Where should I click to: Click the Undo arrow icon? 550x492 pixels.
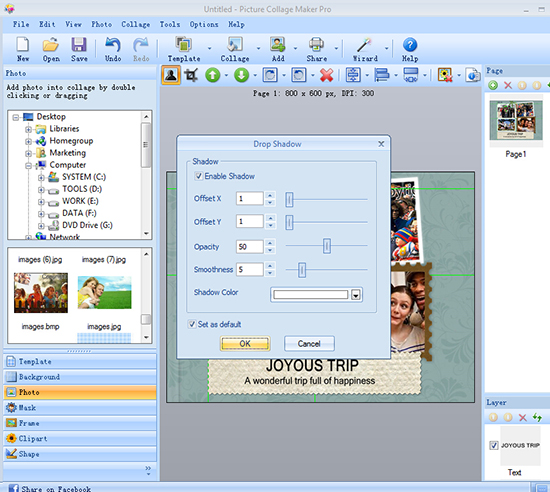click(x=113, y=45)
